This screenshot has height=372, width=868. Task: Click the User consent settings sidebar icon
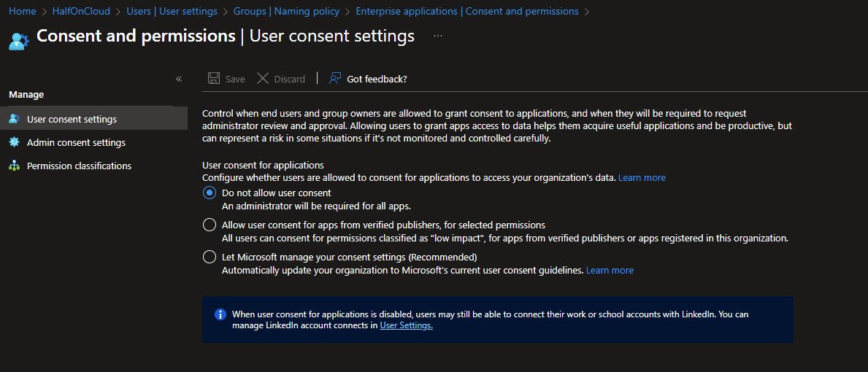[14, 119]
